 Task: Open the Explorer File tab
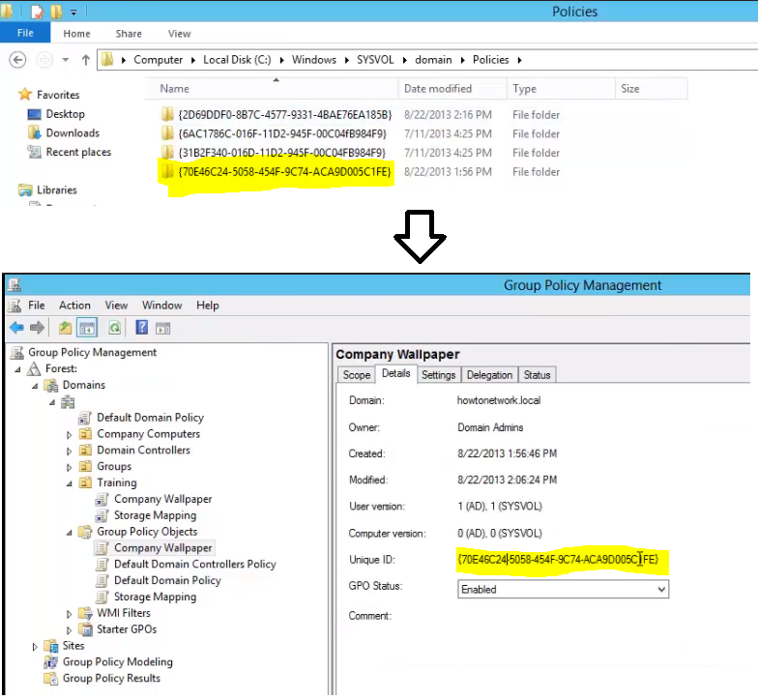25,33
